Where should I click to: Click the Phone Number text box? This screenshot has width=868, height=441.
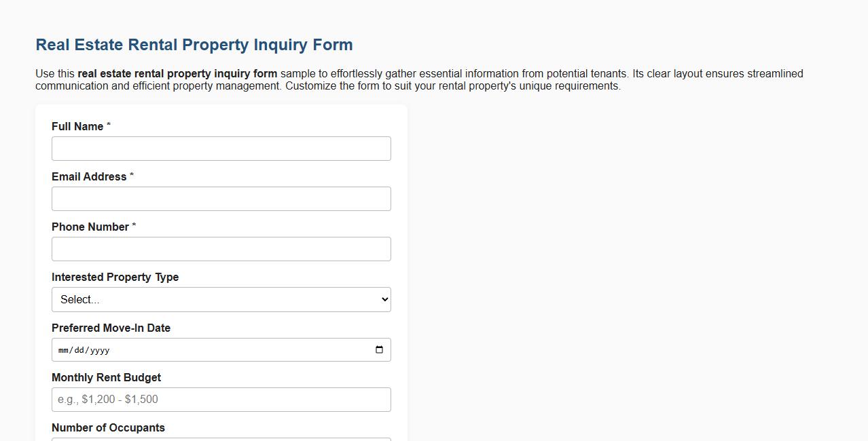coord(221,248)
